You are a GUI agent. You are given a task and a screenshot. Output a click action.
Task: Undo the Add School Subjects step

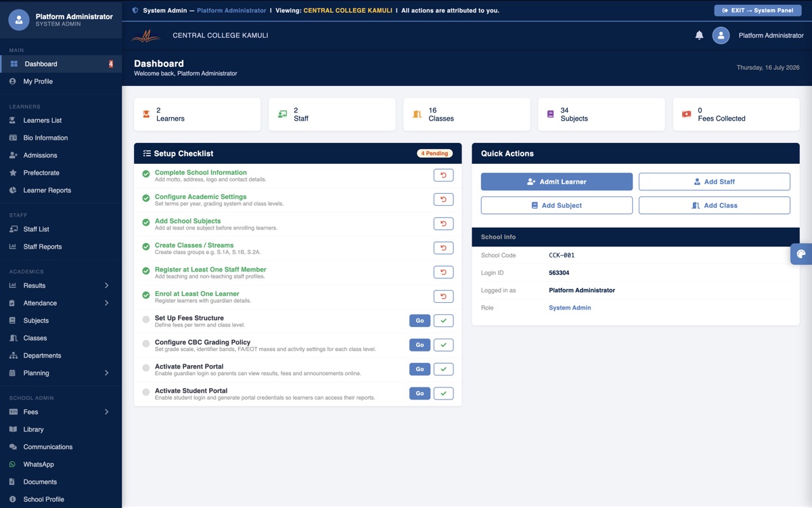443,224
